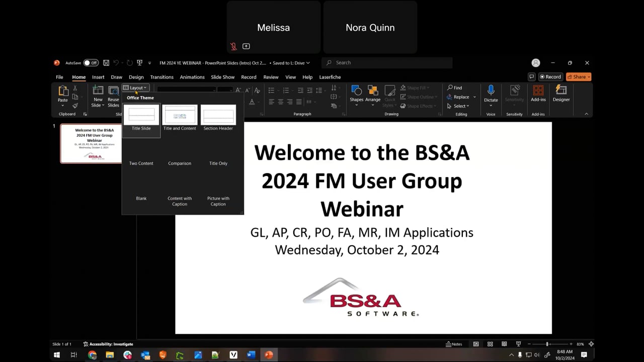644x362 pixels.
Task: Click the 83% zoom level
Action: 580,344
